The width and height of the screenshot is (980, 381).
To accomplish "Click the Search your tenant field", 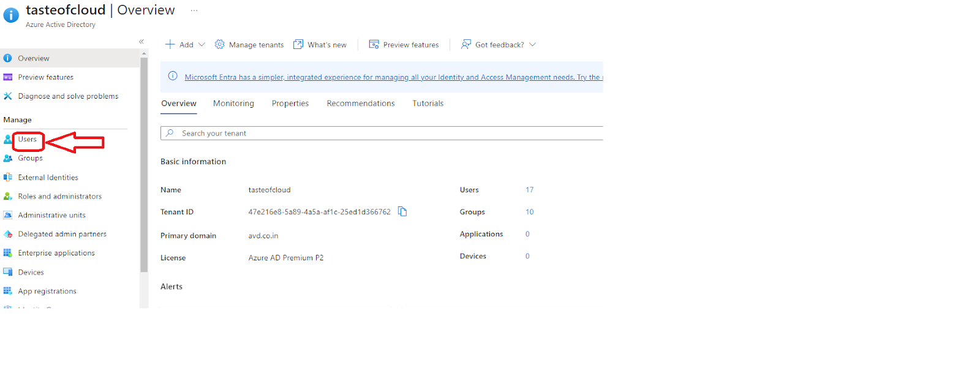I will (x=382, y=133).
